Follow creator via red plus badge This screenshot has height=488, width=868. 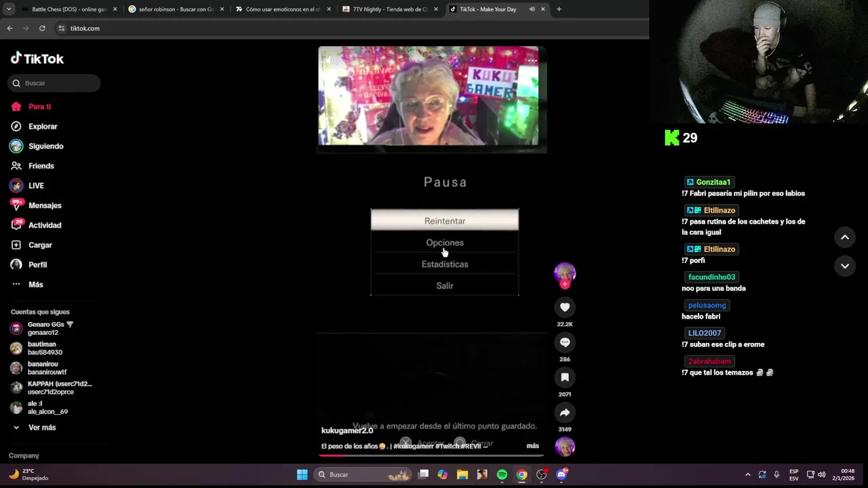pos(565,285)
